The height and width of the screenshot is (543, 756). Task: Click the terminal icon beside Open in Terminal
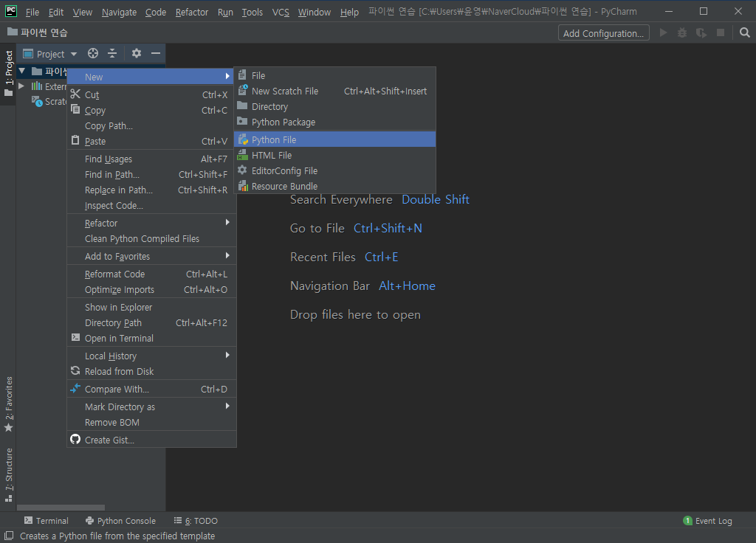(x=76, y=337)
